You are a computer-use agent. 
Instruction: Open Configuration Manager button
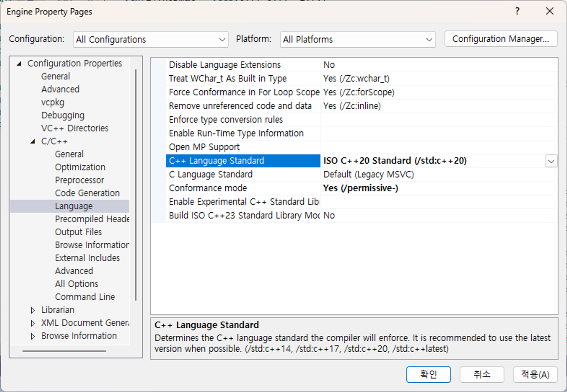click(501, 39)
